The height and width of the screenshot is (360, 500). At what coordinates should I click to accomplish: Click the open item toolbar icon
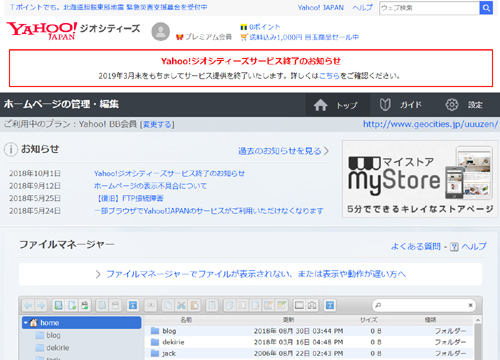(102, 305)
